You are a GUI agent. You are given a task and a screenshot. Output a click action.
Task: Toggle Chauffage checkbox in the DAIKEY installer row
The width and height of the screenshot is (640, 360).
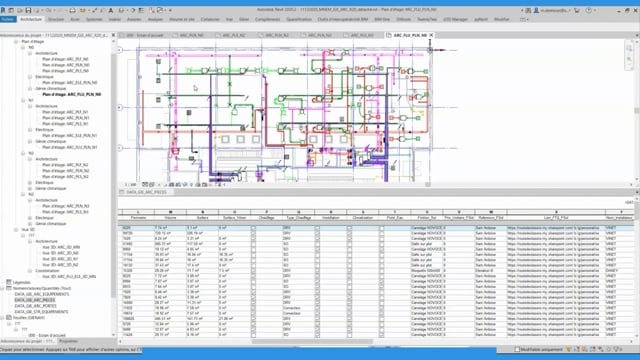click(x=253, y=271)
